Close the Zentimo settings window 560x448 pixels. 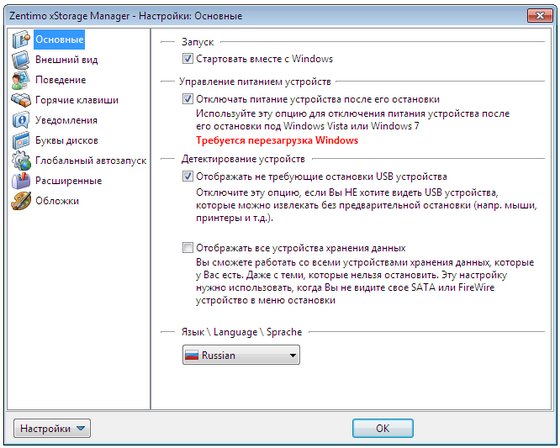tap(540, 16)
